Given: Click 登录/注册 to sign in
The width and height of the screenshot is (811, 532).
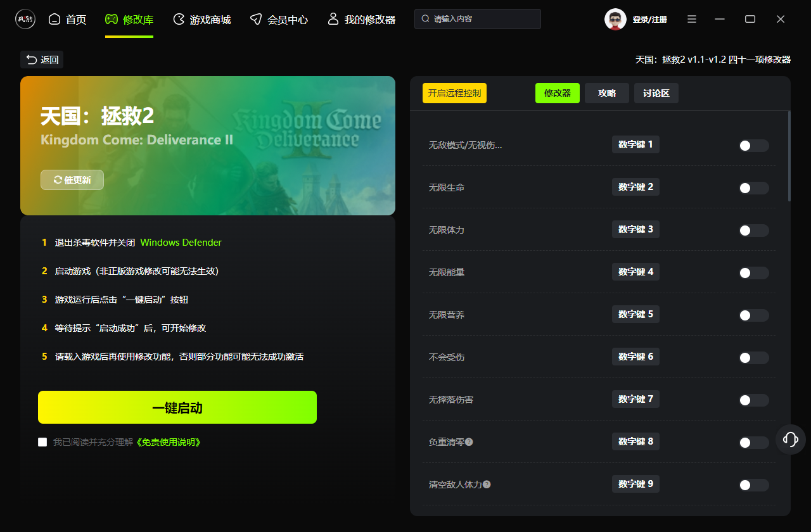Looking at the screenshot, I should (649, 20).
